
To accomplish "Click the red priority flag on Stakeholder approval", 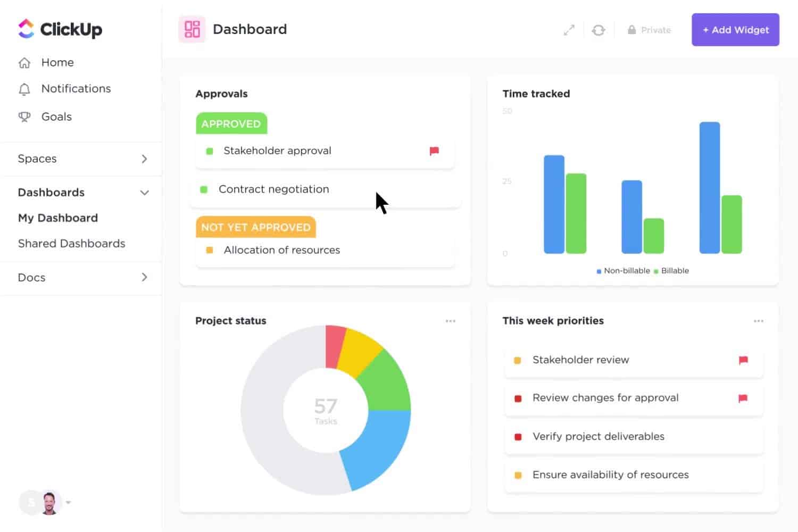I will 435,151.
